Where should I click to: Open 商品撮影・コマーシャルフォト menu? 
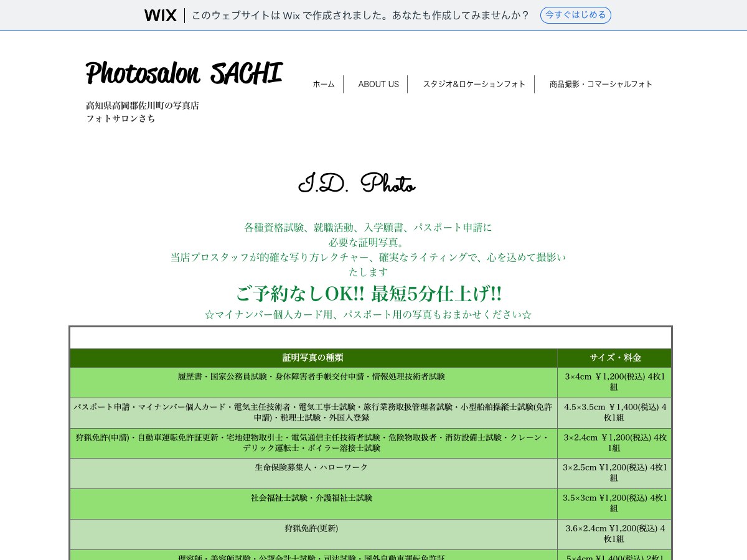(601, 84)
